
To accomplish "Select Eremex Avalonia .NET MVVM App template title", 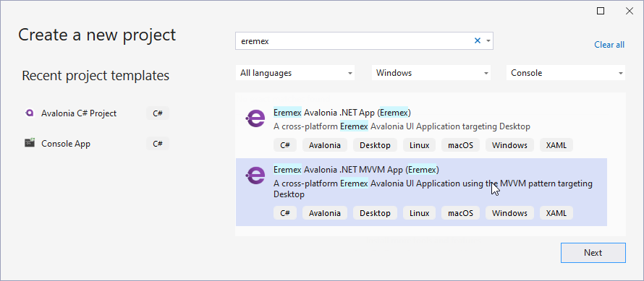I will [x=356, y=170].
